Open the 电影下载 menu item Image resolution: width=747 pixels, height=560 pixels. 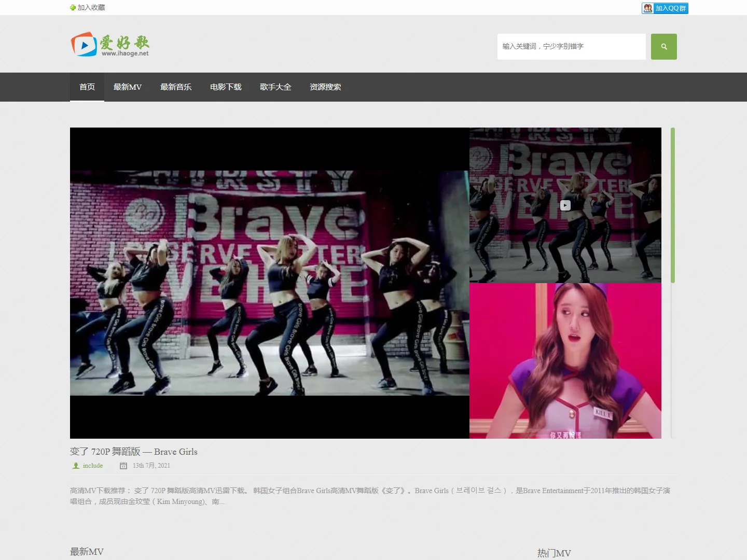click(x=226, y=87)
